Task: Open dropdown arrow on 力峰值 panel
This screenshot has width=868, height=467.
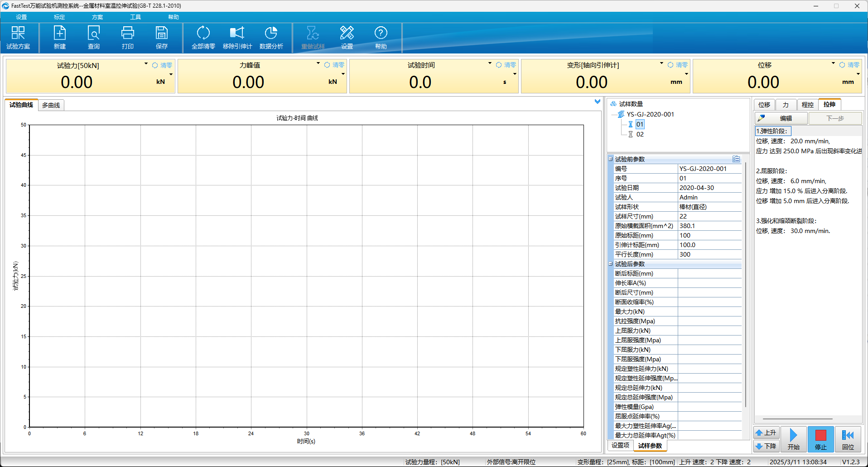Action: coord(318,64)
